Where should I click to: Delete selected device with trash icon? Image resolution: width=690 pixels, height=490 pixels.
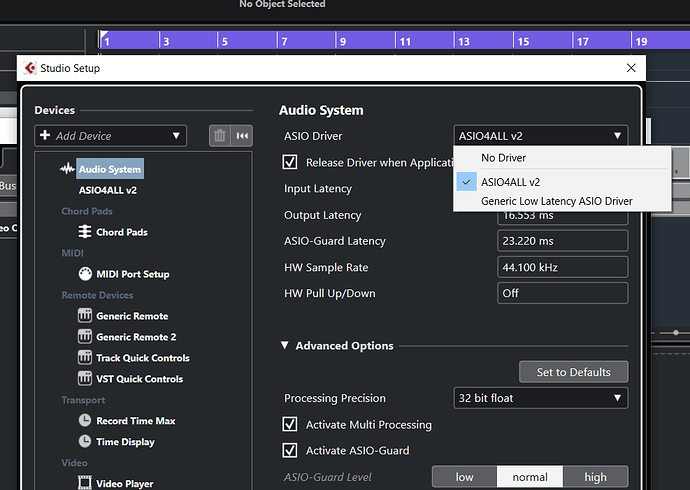pos(220,136)
